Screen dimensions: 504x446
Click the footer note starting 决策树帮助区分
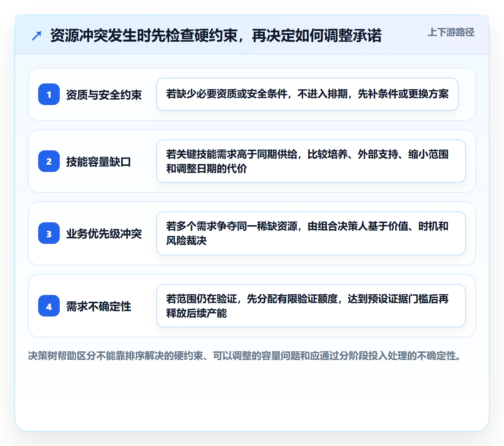[x=245, y=356]
